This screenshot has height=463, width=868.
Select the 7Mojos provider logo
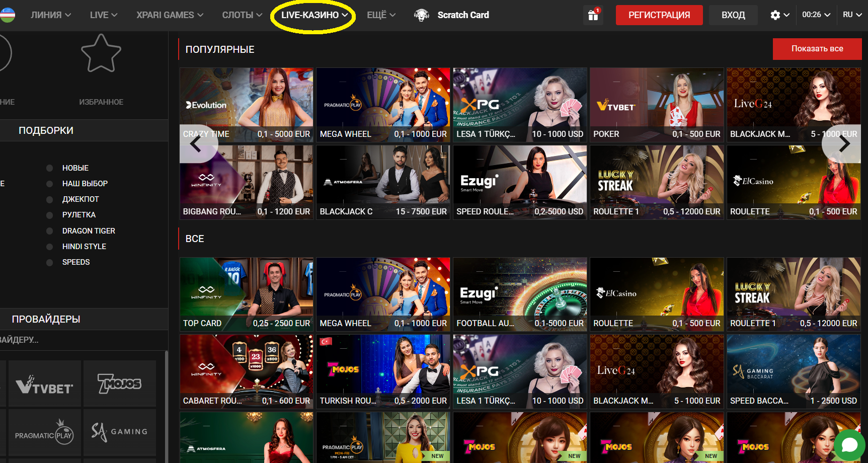(119, 384)
